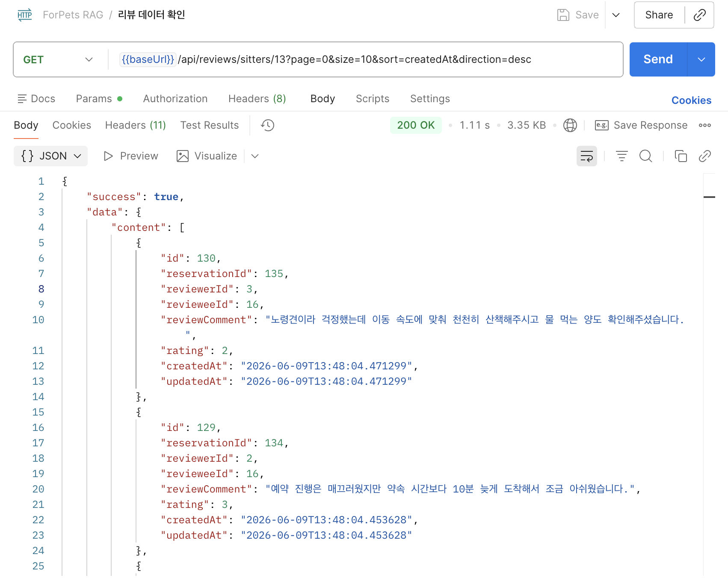Viewport: 728px width, 581px height.
Task: Open the Cookies link
Action: [x=691, y=100]
